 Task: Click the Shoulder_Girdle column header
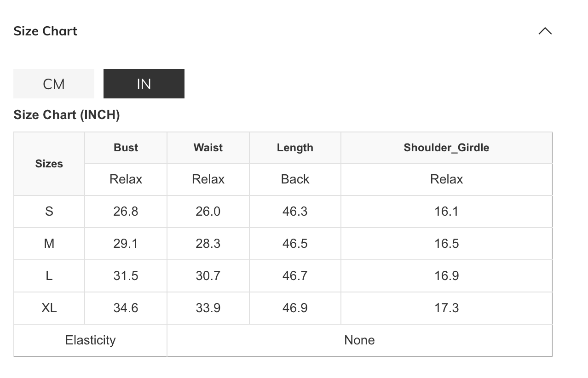coord(446,148)
